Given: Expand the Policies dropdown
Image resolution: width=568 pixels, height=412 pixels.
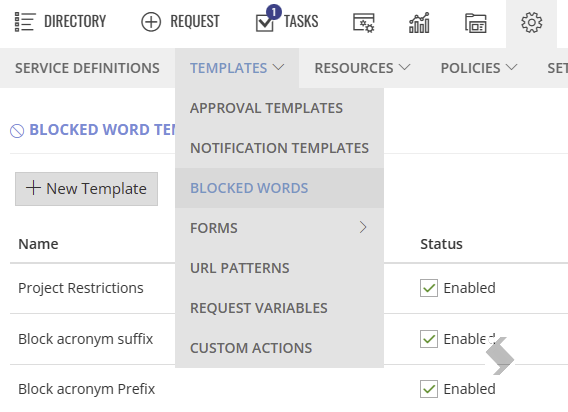Looking at the screenshot, I should pos(479,68).
